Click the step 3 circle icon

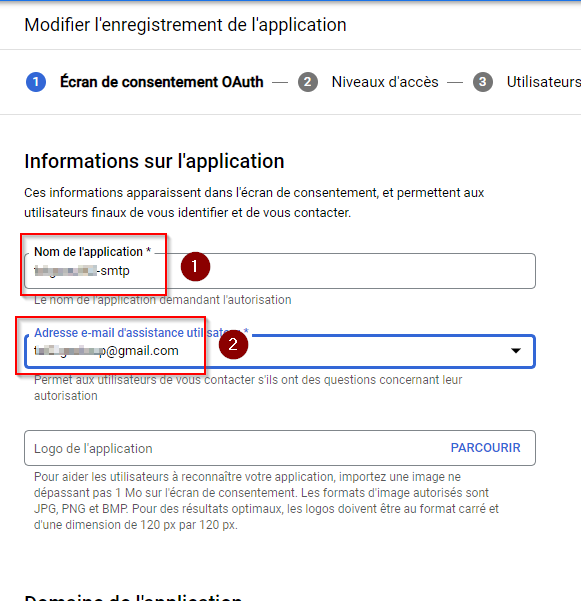click(483, 82)
